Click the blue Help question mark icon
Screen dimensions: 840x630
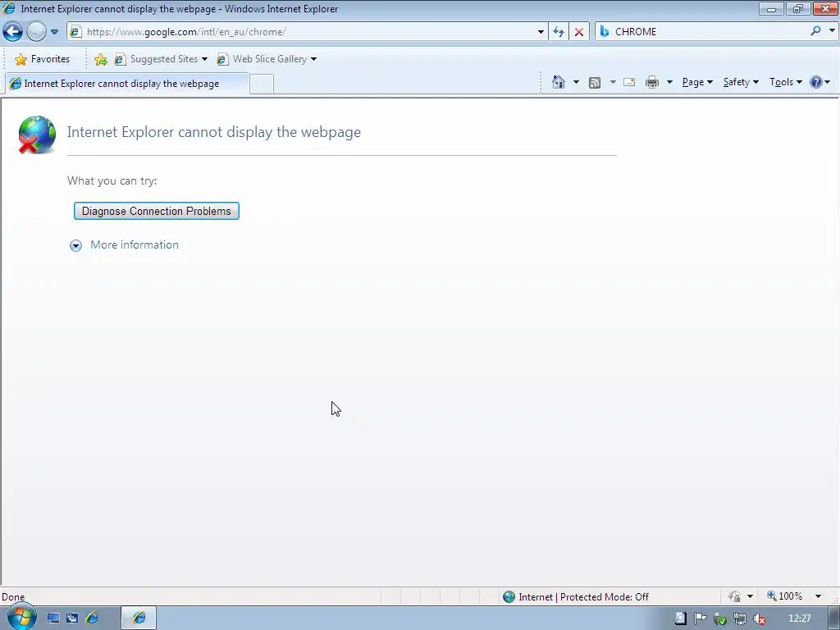click(x=816, y=82)
